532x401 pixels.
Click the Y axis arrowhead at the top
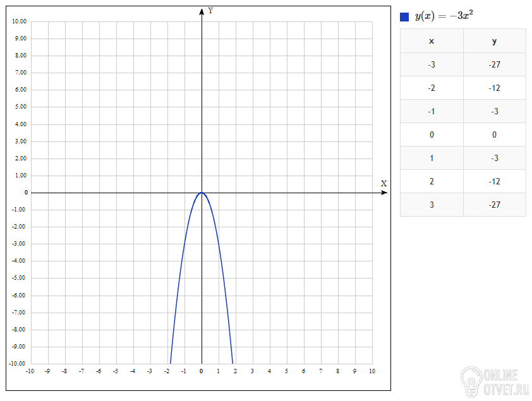(202, 11)
